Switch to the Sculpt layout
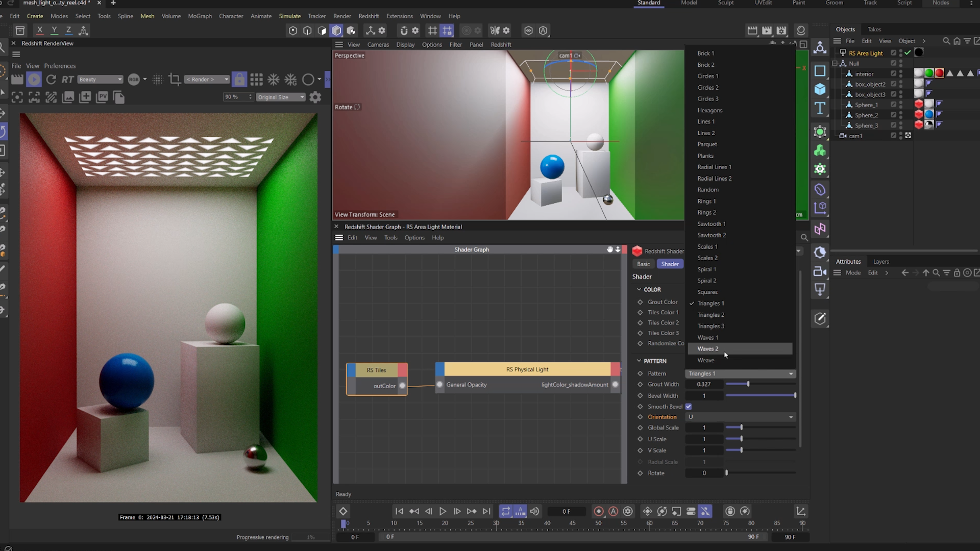Image resolution: width=980 pixels, height=551 pixels. [726, 3]
